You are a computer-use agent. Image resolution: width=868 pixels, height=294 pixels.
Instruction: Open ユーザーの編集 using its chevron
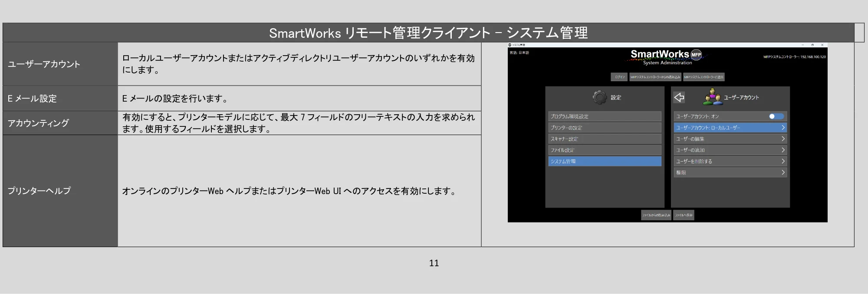pyautogui.click(x=783, y=139)
